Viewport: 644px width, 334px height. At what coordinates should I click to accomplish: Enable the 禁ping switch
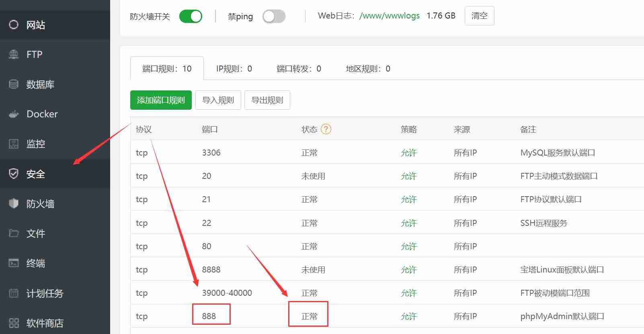pos(274,16)
